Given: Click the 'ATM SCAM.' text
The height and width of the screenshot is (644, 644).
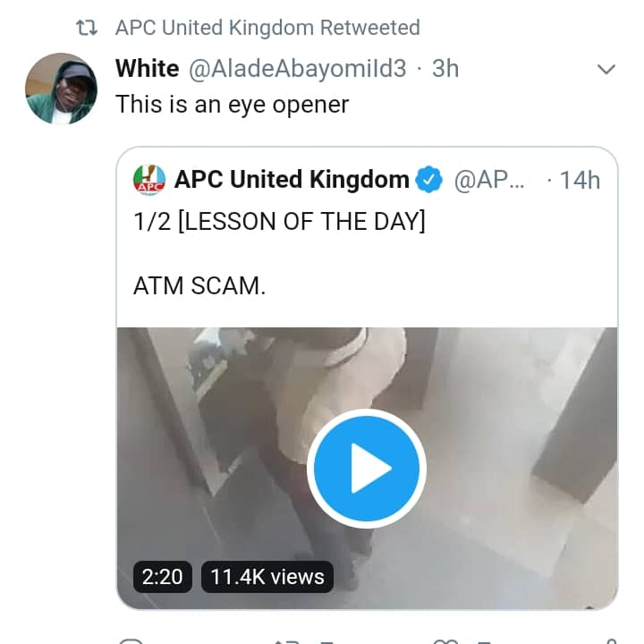Looking at the screenshot, I should click(199, 287).
